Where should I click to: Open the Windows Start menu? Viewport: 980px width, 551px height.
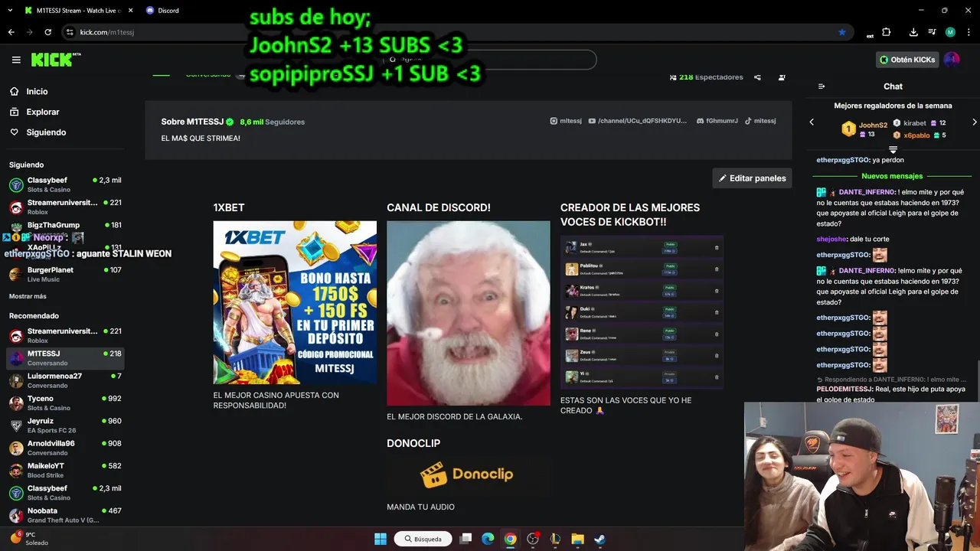click(381, 539)
